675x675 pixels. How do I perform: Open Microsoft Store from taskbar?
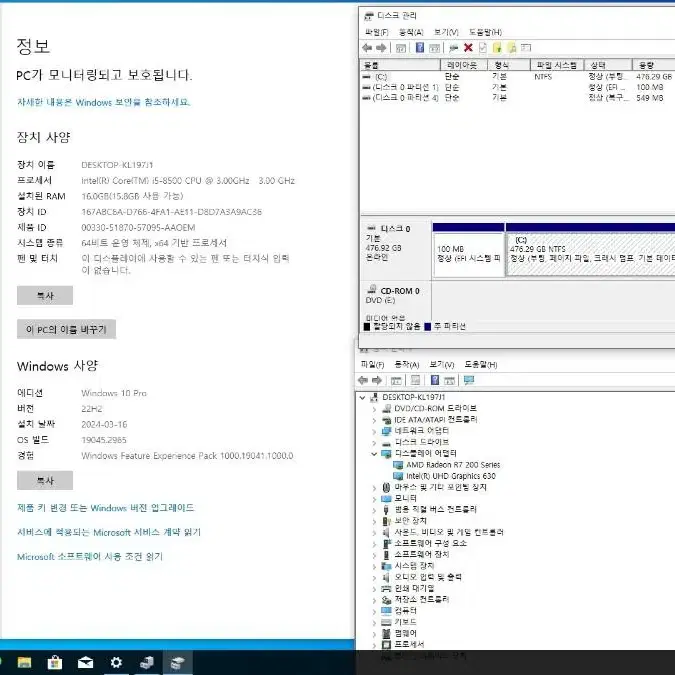[55, 662]
